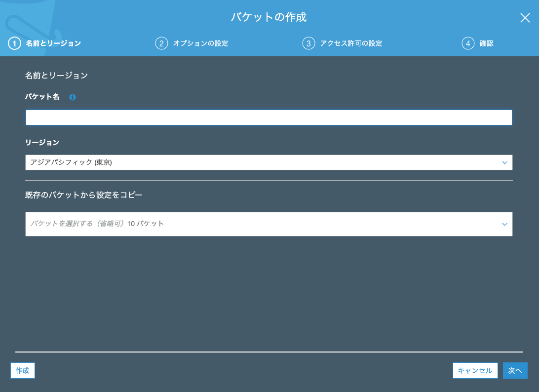Viewport: 539px width, 392px height.
Task: Click the info icon next to バケット名
Action: pyautogui.click(x=73, y=97)
